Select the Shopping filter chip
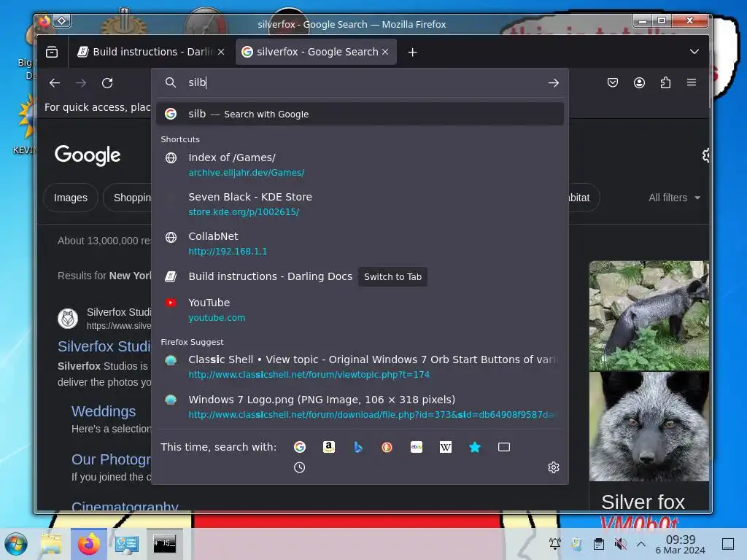The image size is (747, 560). tap(128, 198)
